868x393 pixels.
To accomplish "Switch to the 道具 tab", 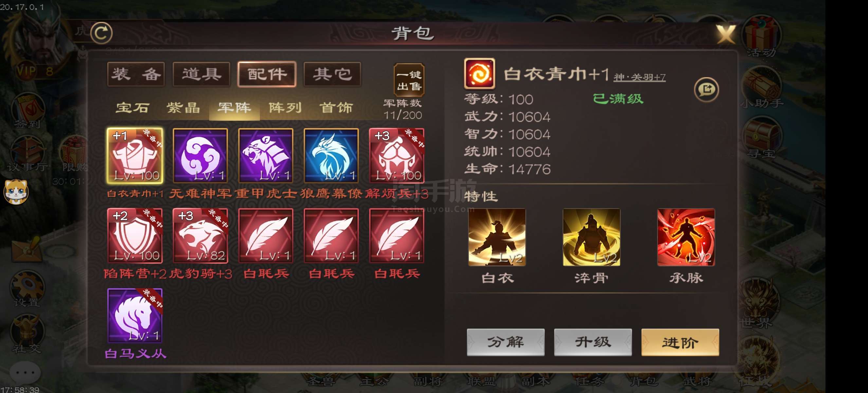I will [202, 74].
